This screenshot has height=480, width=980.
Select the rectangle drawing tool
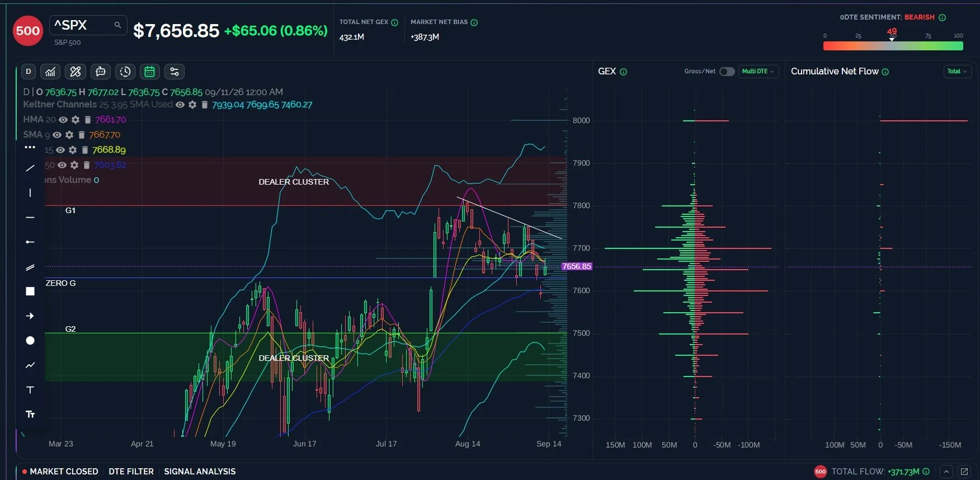(x=30, y=291)
